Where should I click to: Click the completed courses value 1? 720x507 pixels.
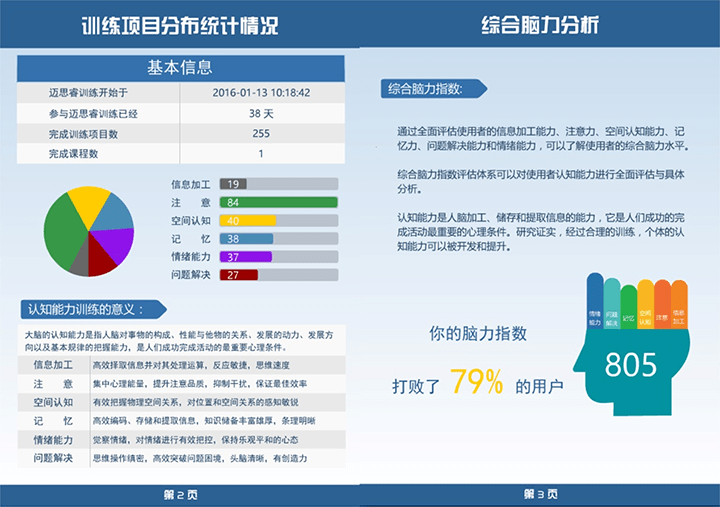(x=261, y=153)
